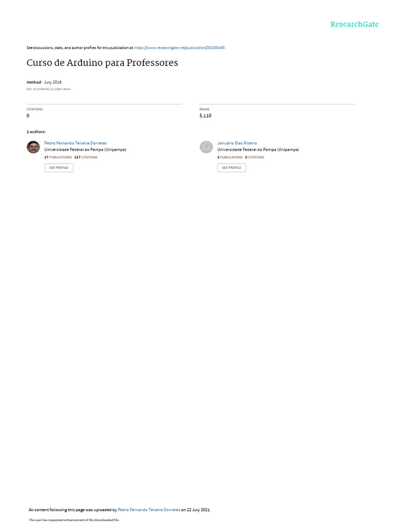Click second author's Universidade Federal do Pampa affiliation
This screenshot has width=399, height=532.
(x=258, y=150)
